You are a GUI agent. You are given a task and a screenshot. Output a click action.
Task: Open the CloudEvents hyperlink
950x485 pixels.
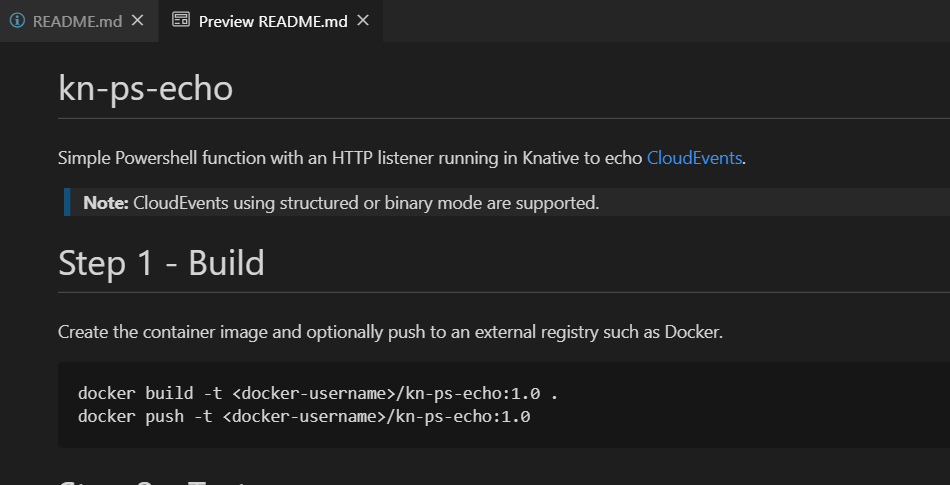pyautogui.click(x=694, y=157)
